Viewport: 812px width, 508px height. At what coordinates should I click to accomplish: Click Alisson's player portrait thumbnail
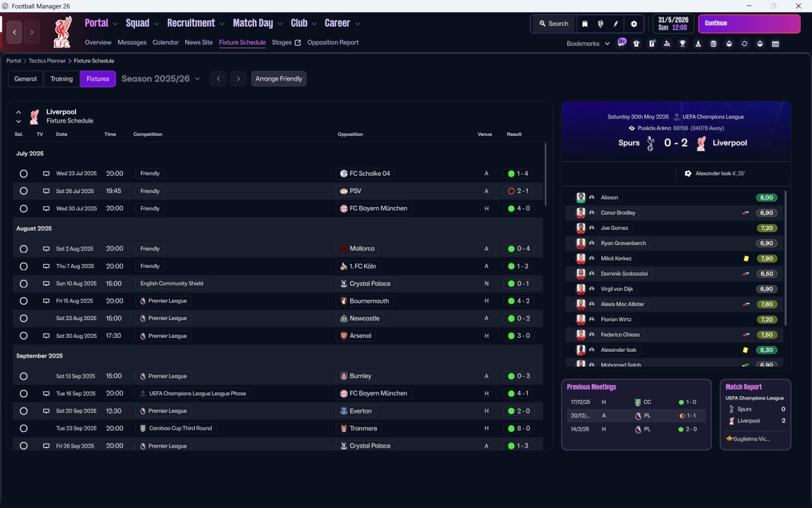click(x=580, y=197)
